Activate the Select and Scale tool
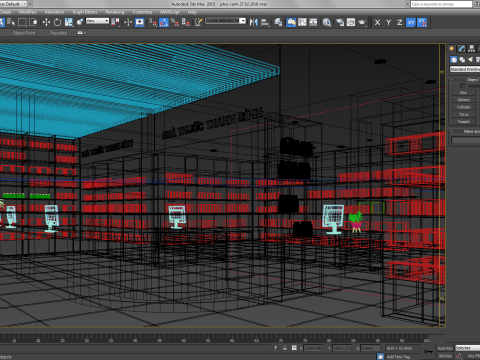Screen dimensions: 480x360 (x=69, y=22)
